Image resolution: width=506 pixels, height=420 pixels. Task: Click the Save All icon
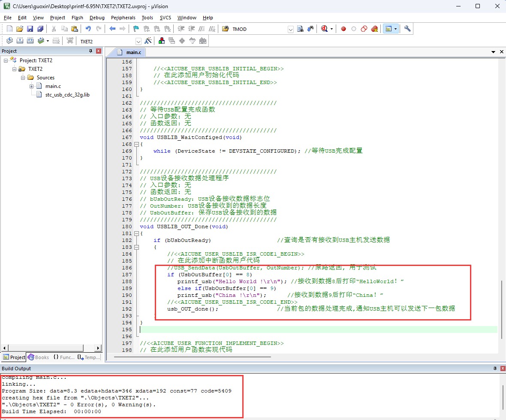40,29
